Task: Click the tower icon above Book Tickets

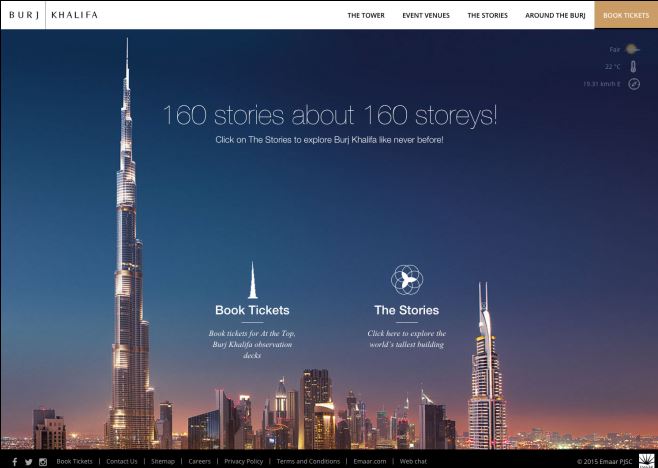Action: pyautogui.click(x=252, y=280)
